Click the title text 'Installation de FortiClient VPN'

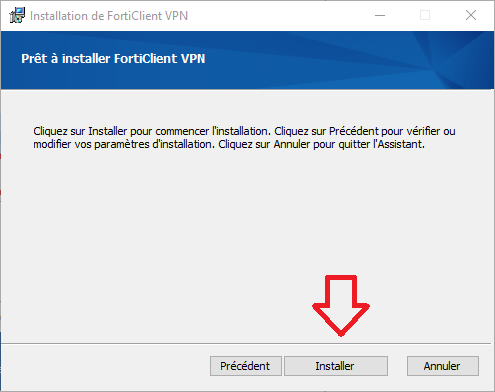click(x=109, y=16)
